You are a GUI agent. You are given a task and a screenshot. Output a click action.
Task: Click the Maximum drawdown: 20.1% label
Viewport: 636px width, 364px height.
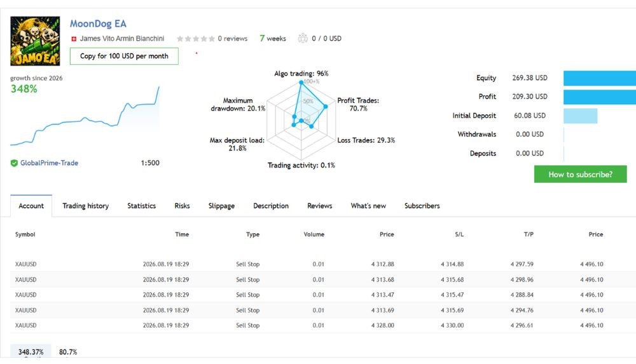point(238,104)
